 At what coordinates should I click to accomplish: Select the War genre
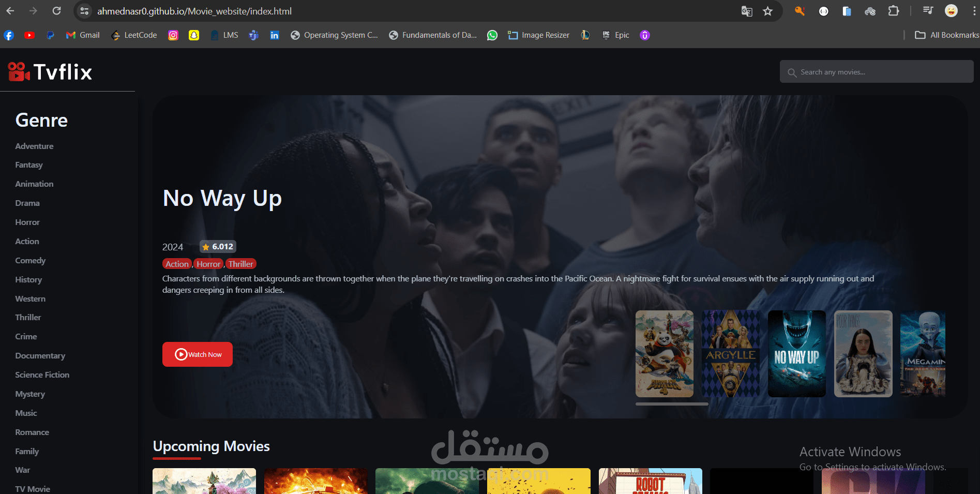pyautogui.click(x=23, y=470)
